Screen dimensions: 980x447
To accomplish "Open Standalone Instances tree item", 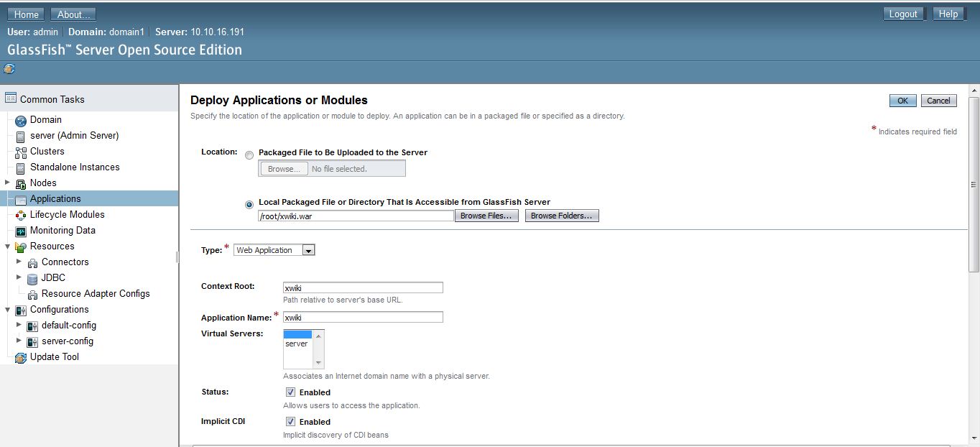I will pyautogui.click(x=75, y=167).
